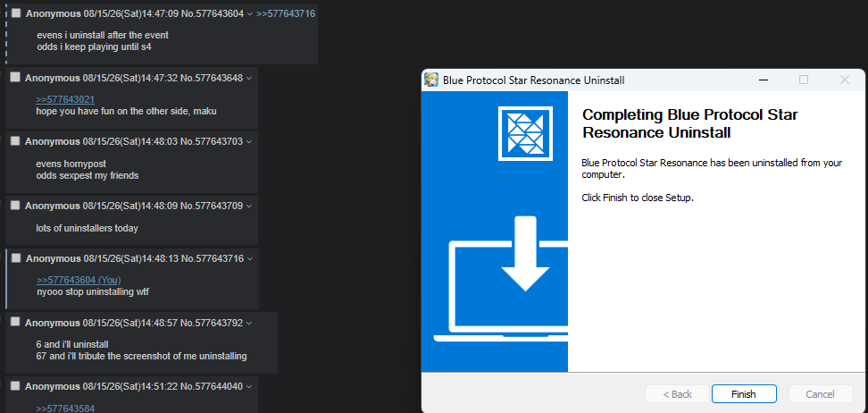The height and width of the screenshot is (413, 868).
Task: Click text 'nyooo stop uninstalling wtf'
Action: 93,291
